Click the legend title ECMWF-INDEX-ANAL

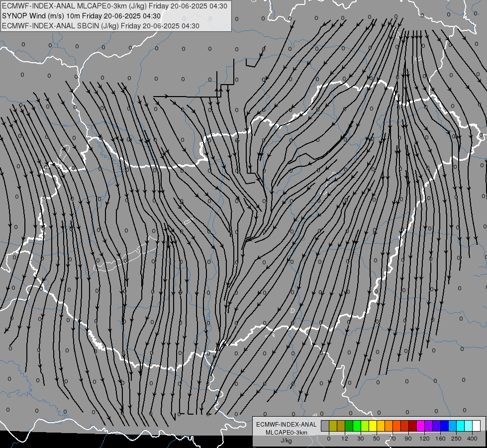(287, 425)
